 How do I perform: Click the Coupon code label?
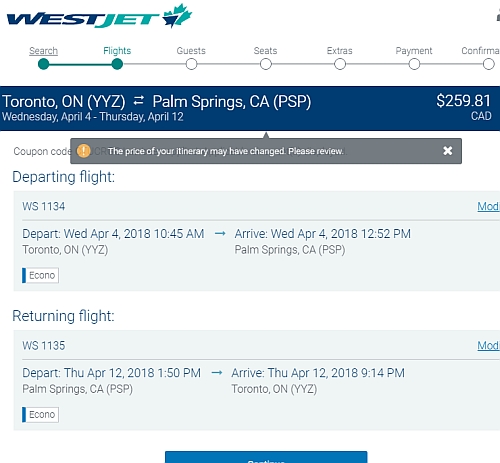42,151
